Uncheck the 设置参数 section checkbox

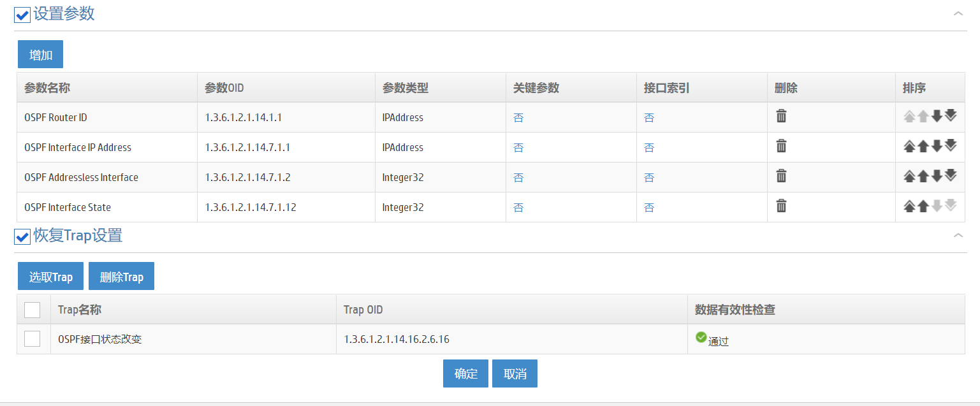coord(22,15)
